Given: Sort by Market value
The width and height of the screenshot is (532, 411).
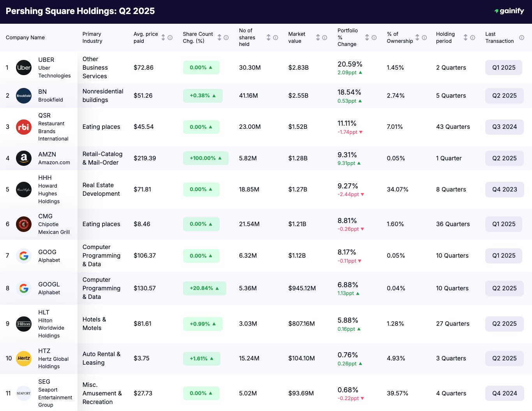Looking at the screenshot, I should [318, 37].
